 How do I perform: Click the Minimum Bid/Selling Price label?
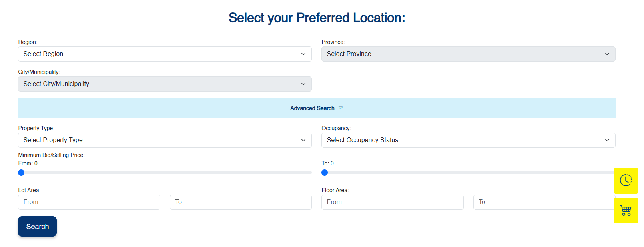coord(51,155)
